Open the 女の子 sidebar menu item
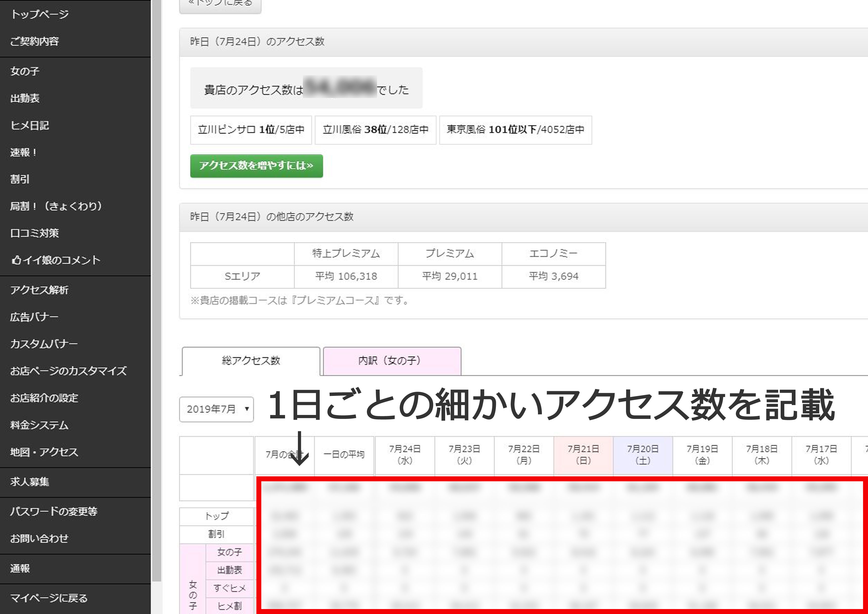 (x=25, y=71)
